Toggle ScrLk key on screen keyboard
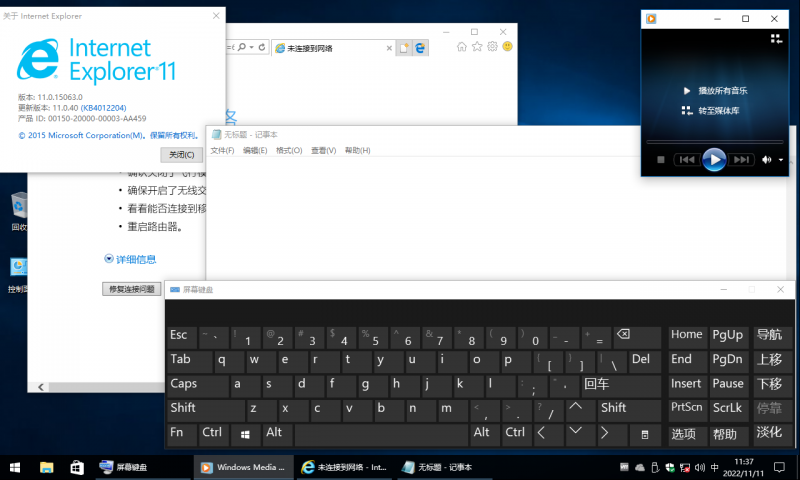Viewport: 800px width, 480px height. click(x=729, y=410)
